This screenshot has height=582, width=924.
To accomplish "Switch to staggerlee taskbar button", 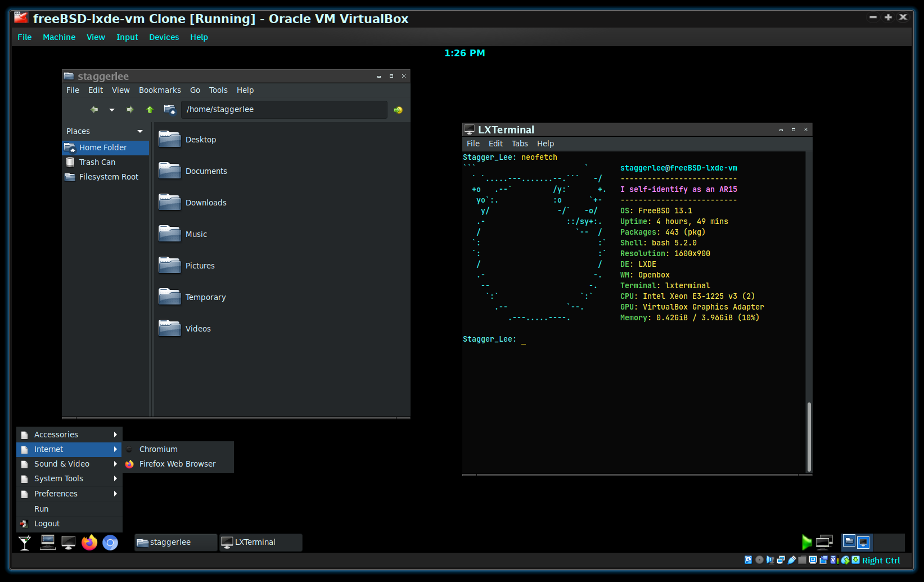I will tap(176, 542).
